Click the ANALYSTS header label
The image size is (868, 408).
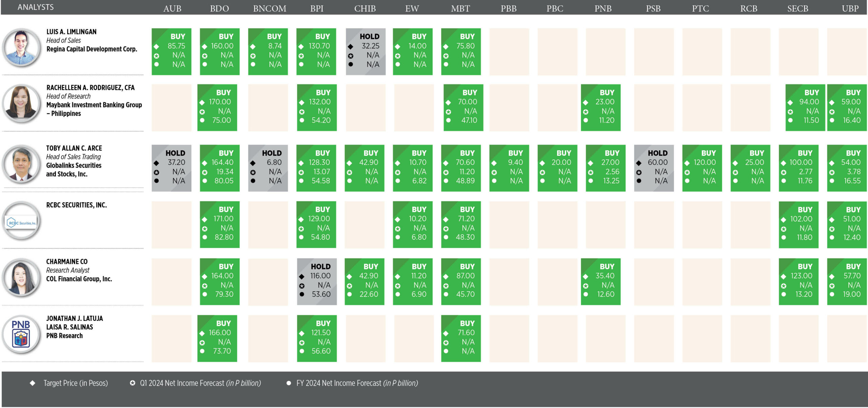tap(36, 7)
